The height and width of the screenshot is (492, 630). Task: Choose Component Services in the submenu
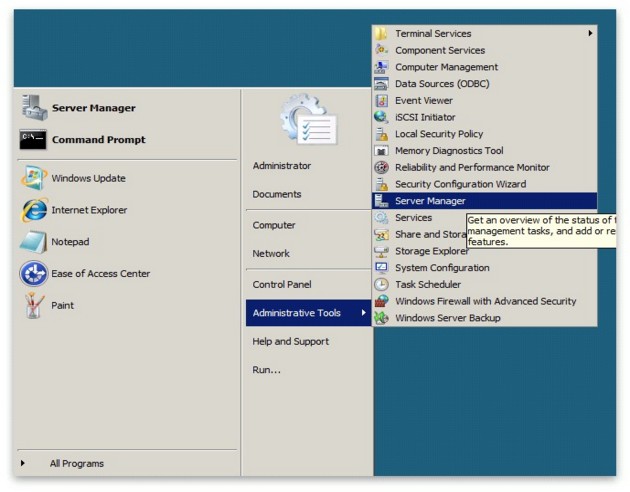click(x=485, y=50)
